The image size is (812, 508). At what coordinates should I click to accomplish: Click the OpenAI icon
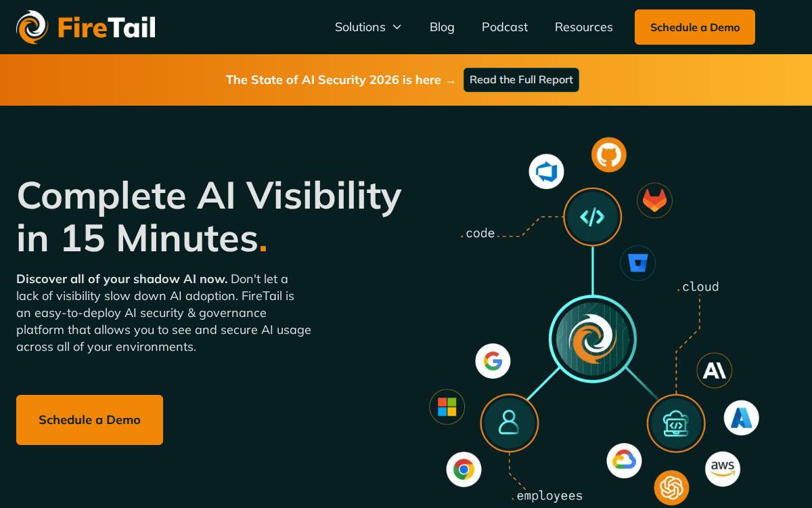(x=671, y=488)
